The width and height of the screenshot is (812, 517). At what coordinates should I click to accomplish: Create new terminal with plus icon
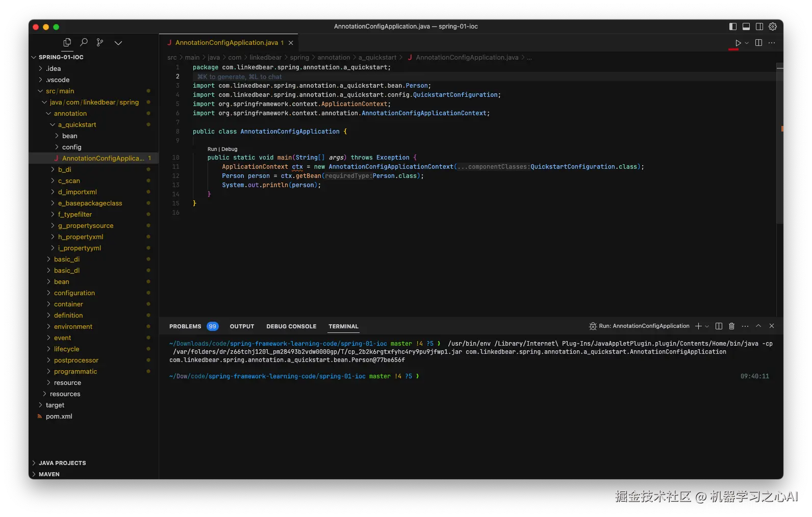698,326
